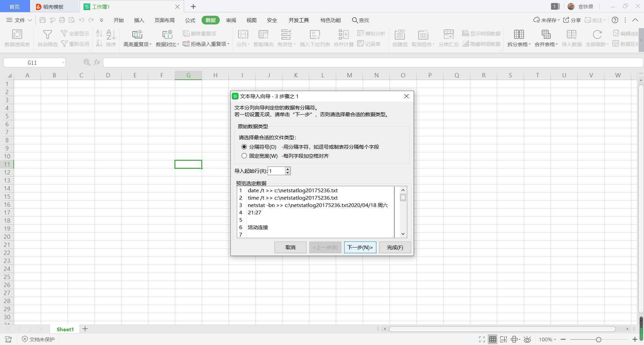Click the 文档未保护 shield status icon

24,339
